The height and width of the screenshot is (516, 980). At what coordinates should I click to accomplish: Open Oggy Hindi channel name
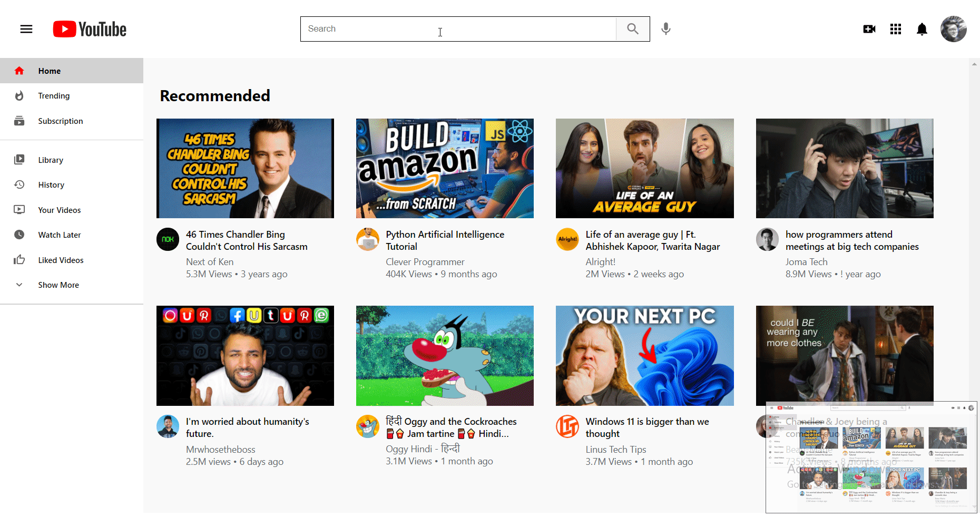pos(423,449)
